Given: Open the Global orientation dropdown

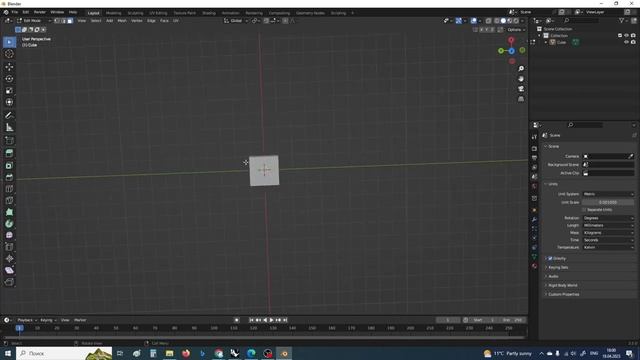Looking at the screenshot, I should [x=236, y=21].
